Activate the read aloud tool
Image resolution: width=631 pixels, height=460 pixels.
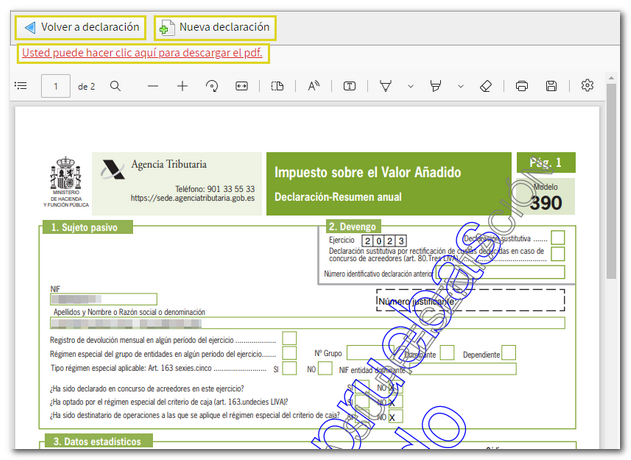coord(313,86)
